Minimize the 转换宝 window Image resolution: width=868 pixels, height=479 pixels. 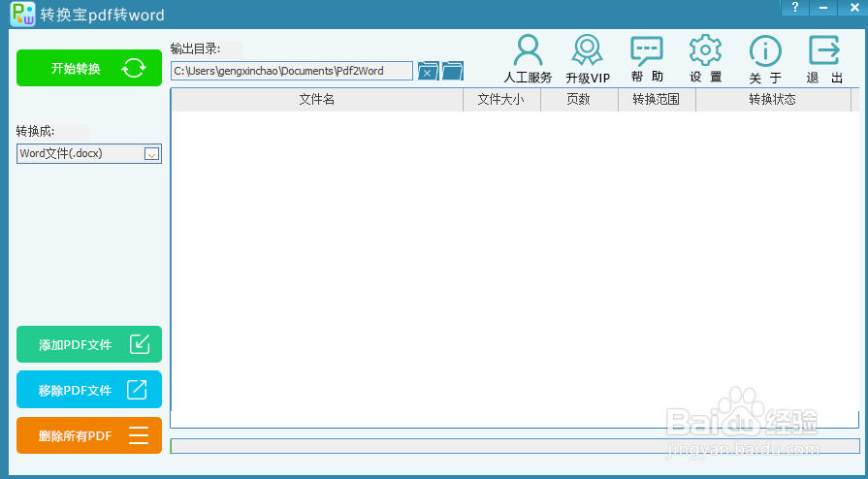pos(823,8)
